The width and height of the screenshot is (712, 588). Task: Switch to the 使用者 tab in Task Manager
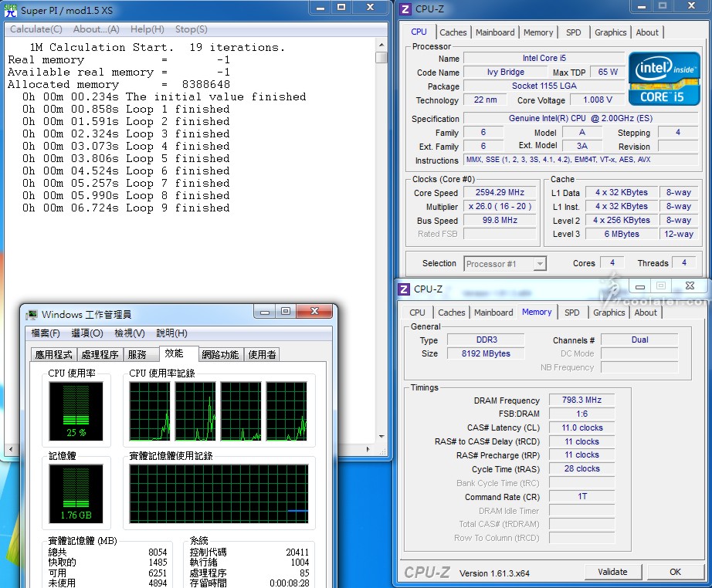pyautogui.click(x=262, y=355)
